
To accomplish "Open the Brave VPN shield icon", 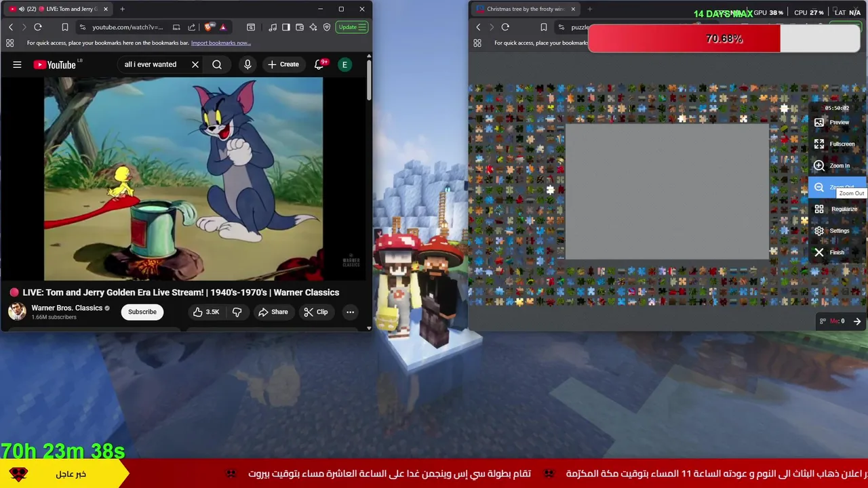I will click(327, 27).
